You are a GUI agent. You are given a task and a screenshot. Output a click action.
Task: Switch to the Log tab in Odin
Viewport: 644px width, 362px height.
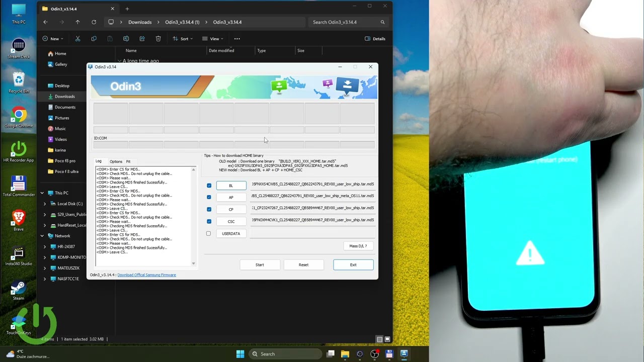point(99,161)
